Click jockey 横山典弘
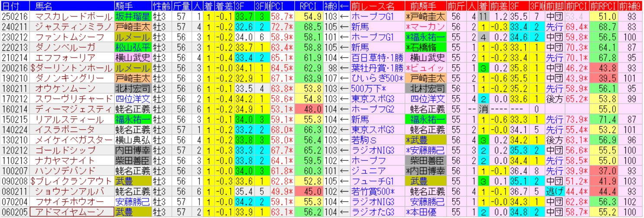644x218 pixels. (132, 140)
